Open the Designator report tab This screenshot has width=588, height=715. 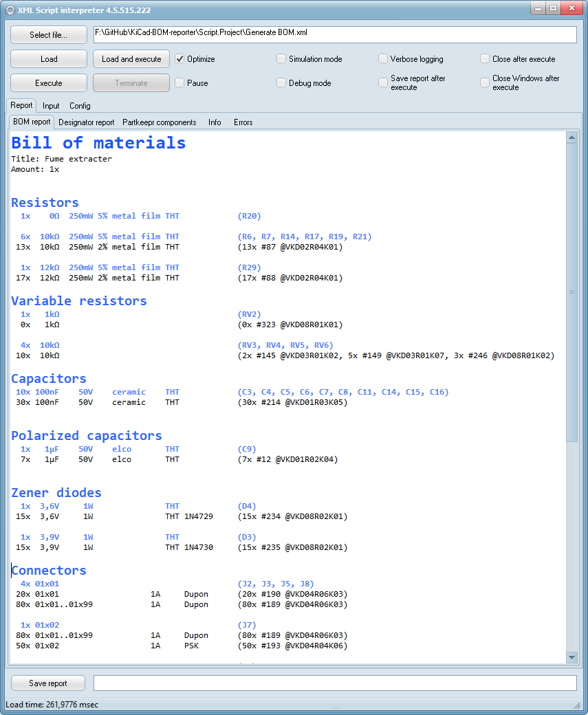click(x=86, y=122)
